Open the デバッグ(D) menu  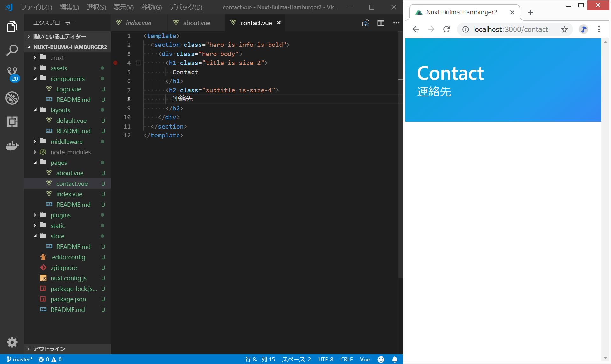point(186,7)
